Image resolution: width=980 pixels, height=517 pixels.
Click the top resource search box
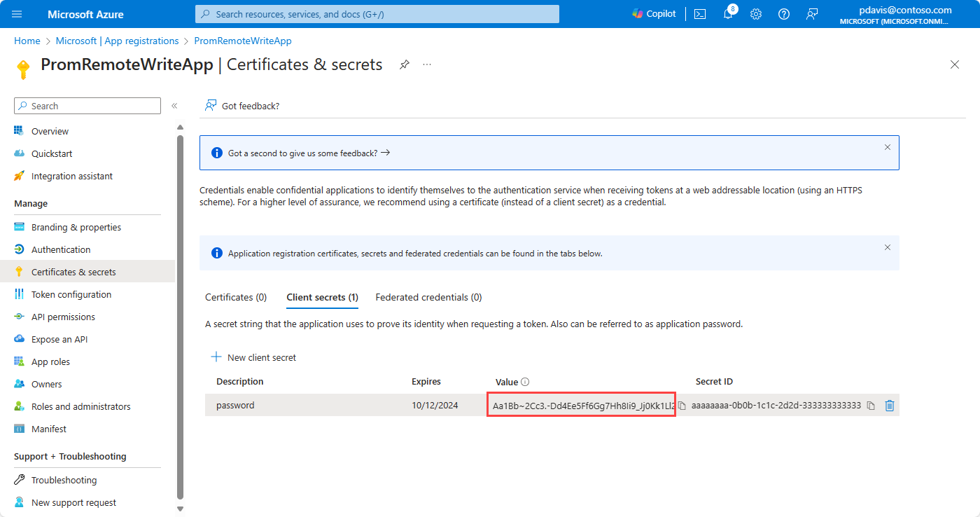coord(377,14)
